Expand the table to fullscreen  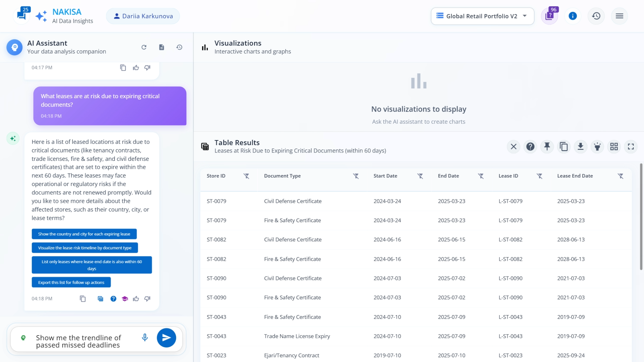coord(631,147)
